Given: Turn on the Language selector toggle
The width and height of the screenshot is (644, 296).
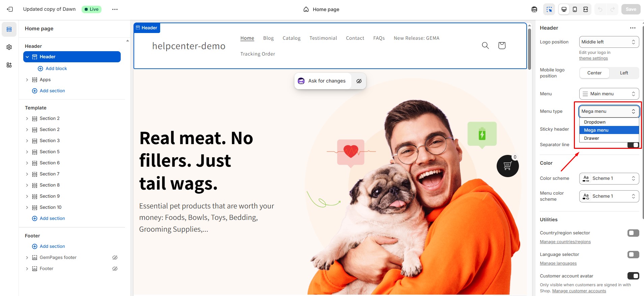Looking at the screenshot, I should coord(633,255).
